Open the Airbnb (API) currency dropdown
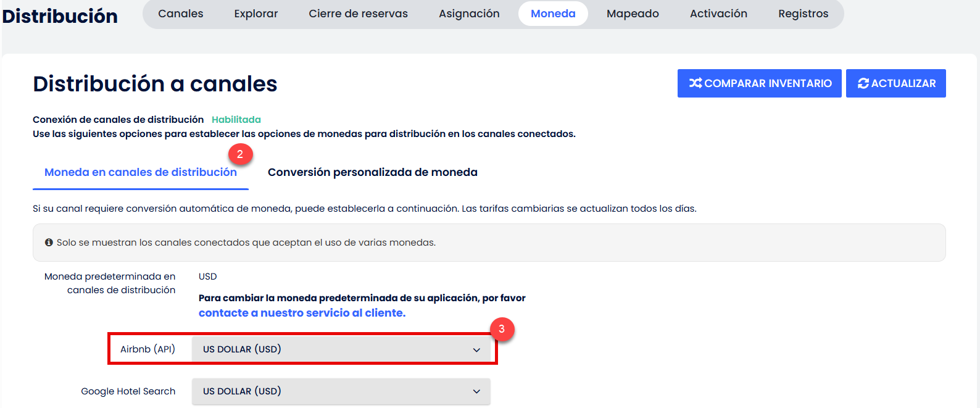Viewport: 980px width, 408px height. click(x=341, y=349)
